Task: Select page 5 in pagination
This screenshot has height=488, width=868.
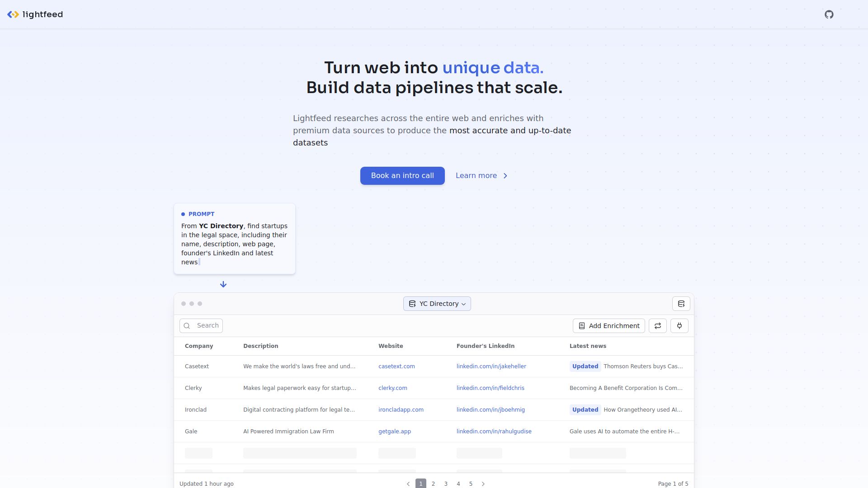Action: [x=471, y=483]
